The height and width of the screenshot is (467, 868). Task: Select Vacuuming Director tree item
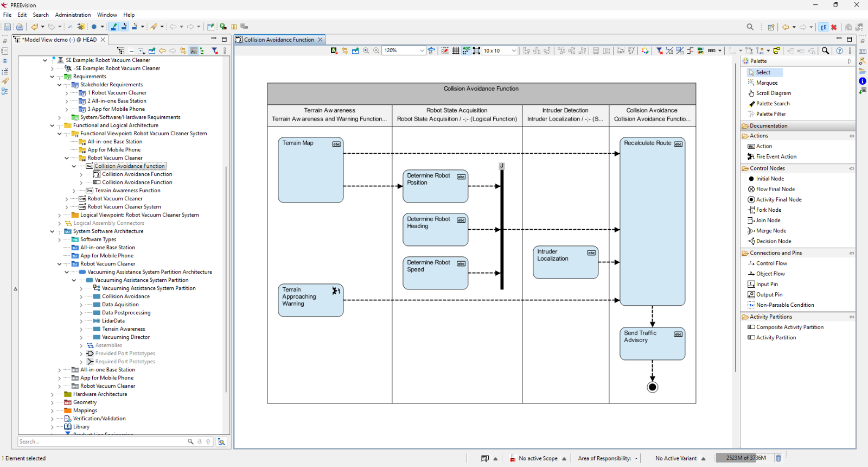pyautogui.click(x=126, y=337)
